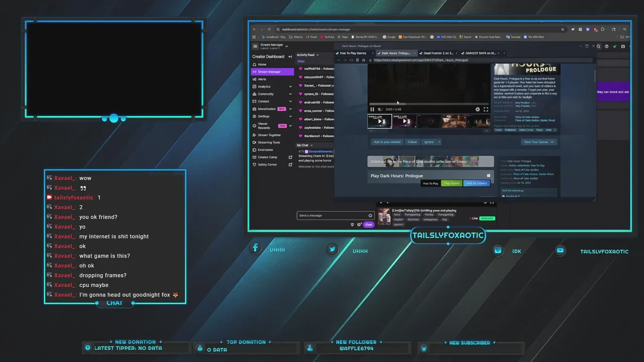
Task: Click the green Play Game button
Action: (x=452, y=183)
